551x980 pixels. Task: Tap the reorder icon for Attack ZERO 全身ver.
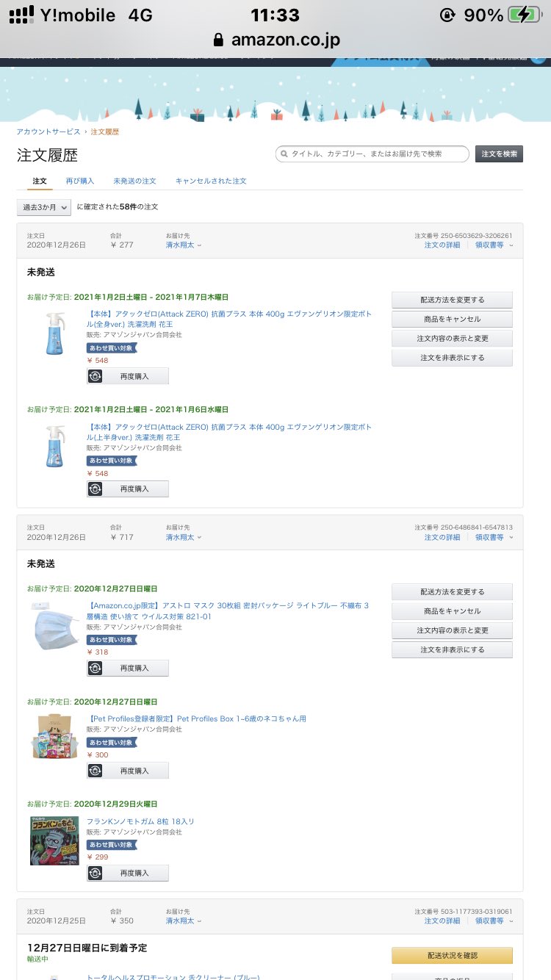96,376
